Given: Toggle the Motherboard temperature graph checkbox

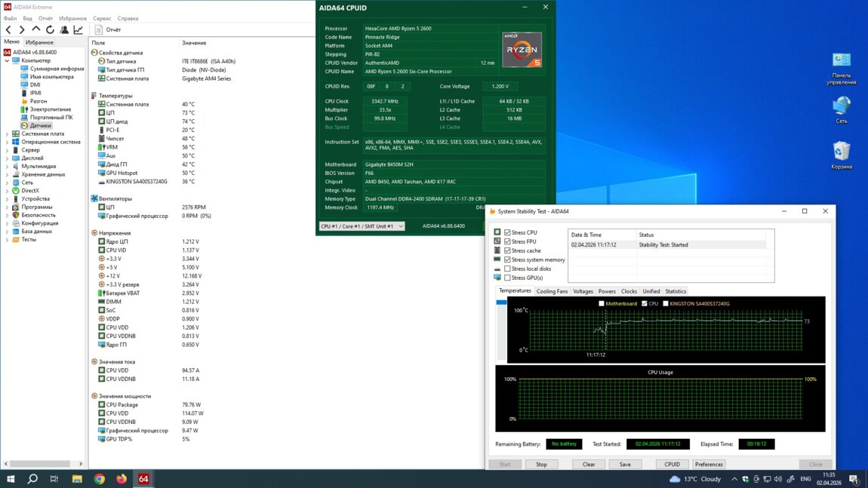Looking at the screenshot, I should pos(602,303).
